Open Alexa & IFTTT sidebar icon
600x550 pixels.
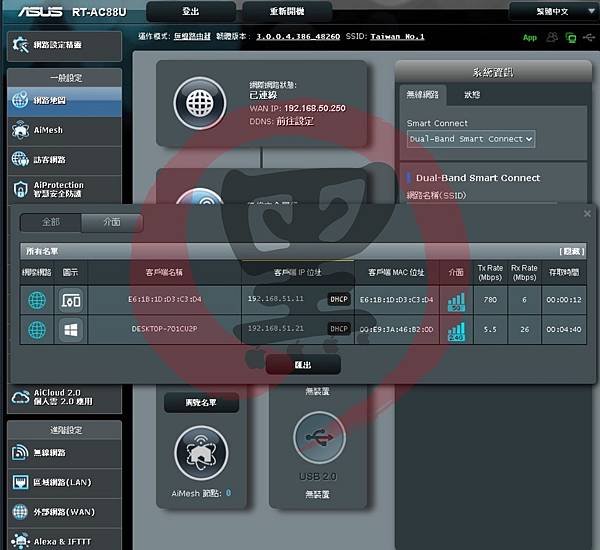point(20,541)
